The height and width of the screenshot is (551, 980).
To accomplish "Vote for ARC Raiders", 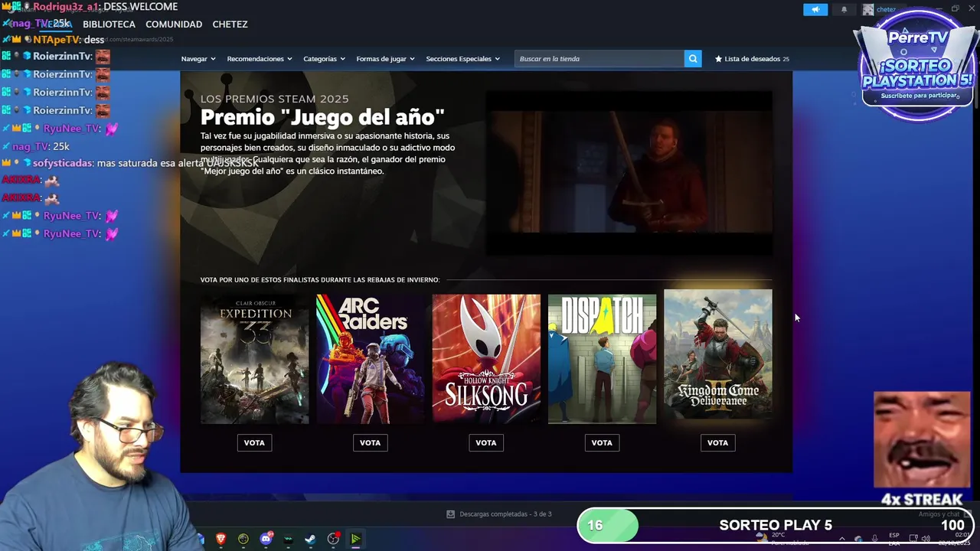I will tap(370, 442).
